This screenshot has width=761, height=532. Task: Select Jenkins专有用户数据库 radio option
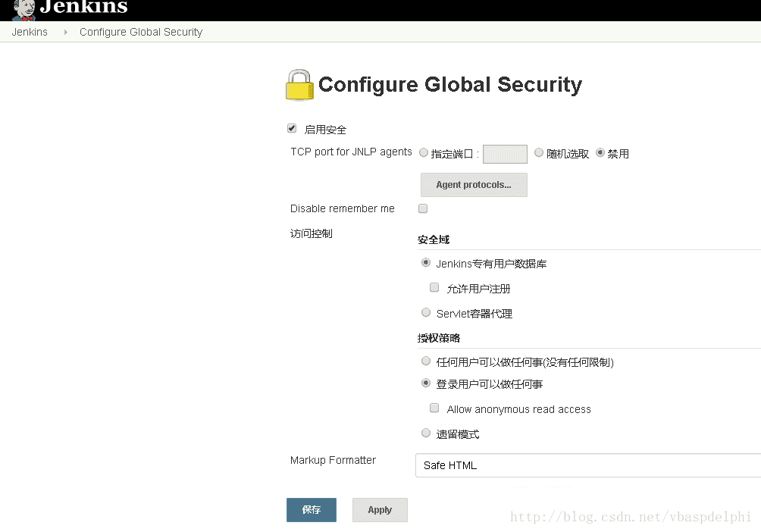tap(426, 263)
